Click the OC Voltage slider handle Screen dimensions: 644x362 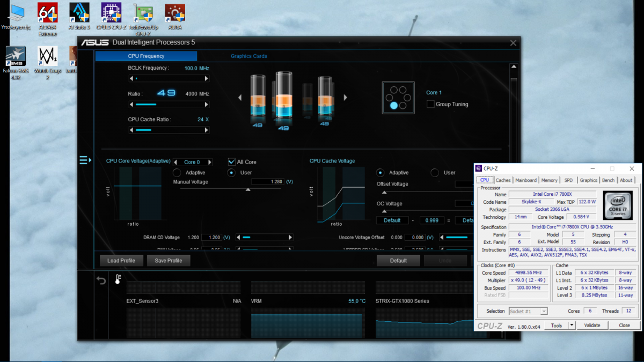[x=384, y=211]
